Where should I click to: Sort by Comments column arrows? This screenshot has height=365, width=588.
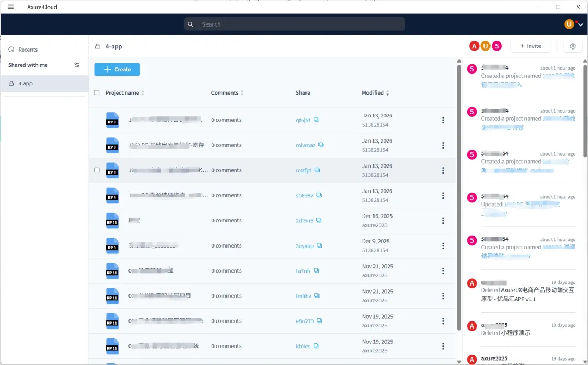pyautogui.click(x=242, y=93)
